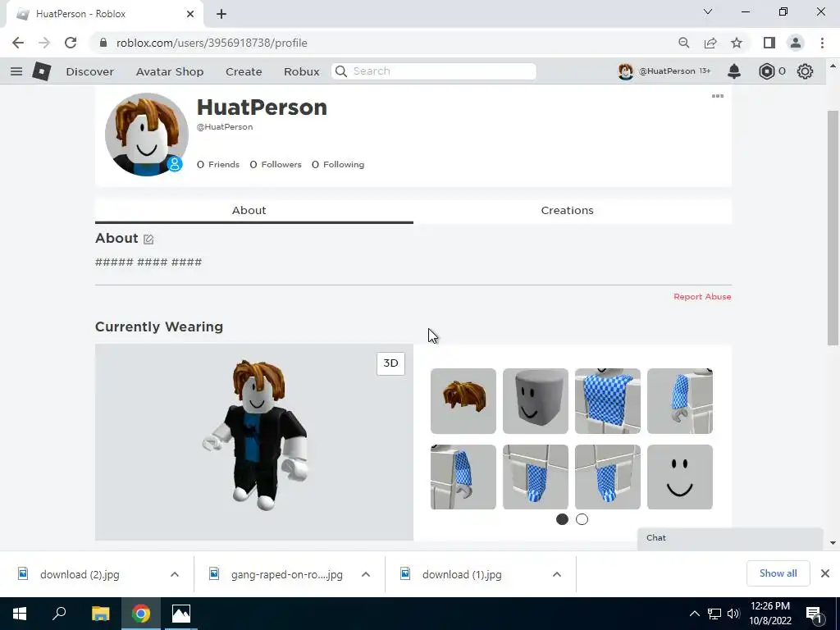
Task: Open the download (1).jpg file
Action: click(x=462, y=574)
